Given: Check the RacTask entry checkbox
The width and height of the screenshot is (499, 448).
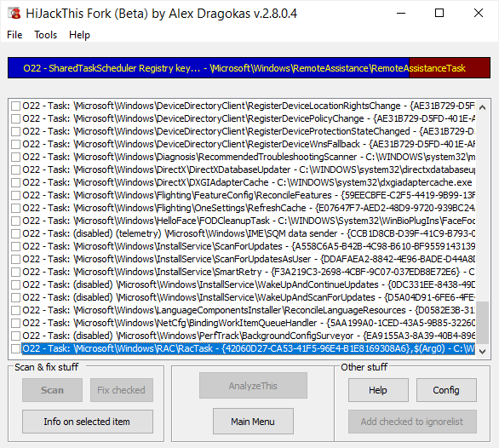Looking at the screenshot, I should (x=15, y=348).
